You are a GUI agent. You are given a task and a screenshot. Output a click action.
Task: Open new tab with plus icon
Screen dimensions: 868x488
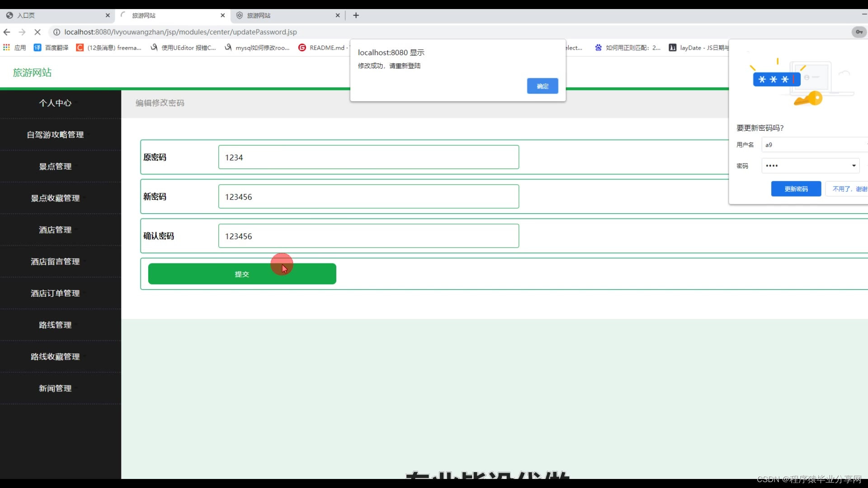point(356,15)
